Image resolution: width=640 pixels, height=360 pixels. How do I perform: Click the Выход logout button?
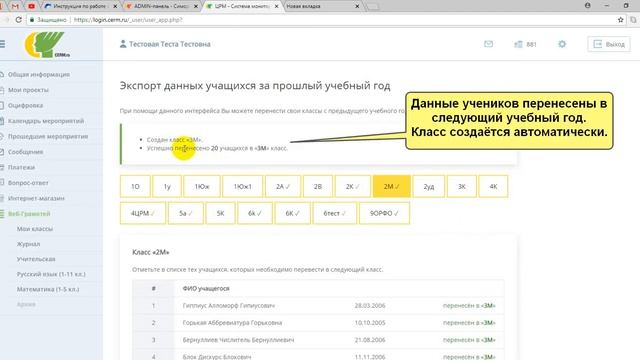pyautogui.click(x=609, y=44)
